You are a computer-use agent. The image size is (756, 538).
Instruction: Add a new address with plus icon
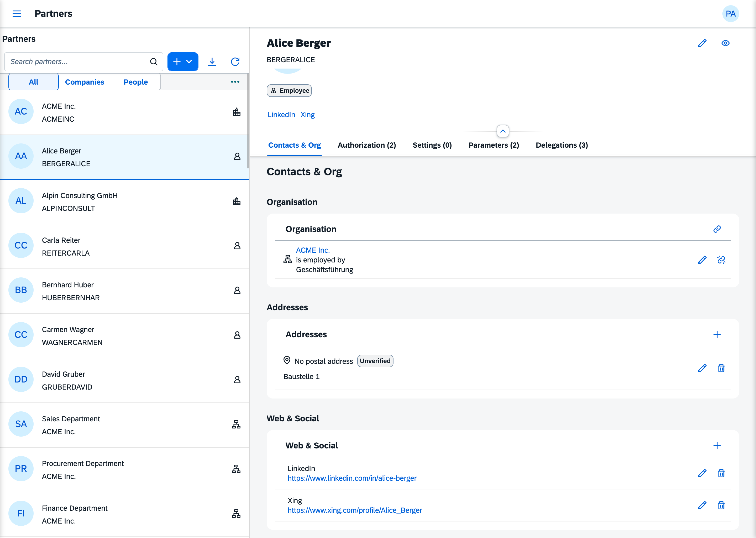(x=717, y=334)
